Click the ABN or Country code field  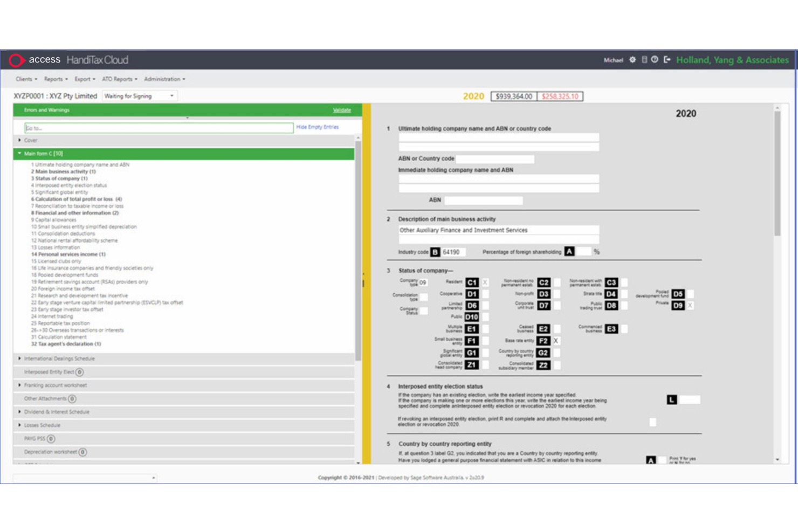click(495, 159)
